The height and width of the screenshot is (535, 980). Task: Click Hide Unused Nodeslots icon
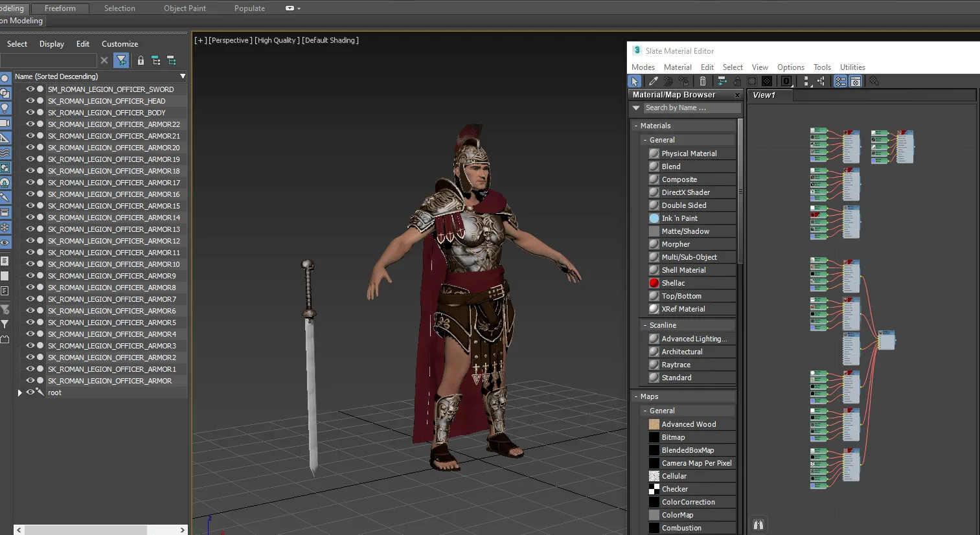point(737,81)
